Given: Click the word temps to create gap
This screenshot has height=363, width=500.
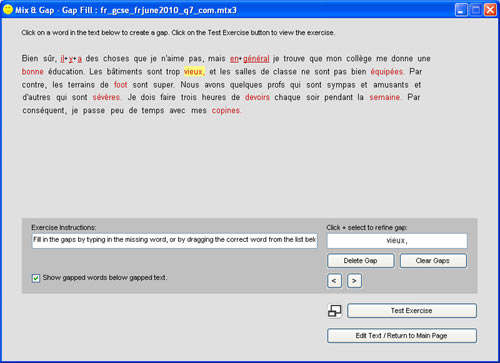Looking at the screenshot, I should point(153,110).
